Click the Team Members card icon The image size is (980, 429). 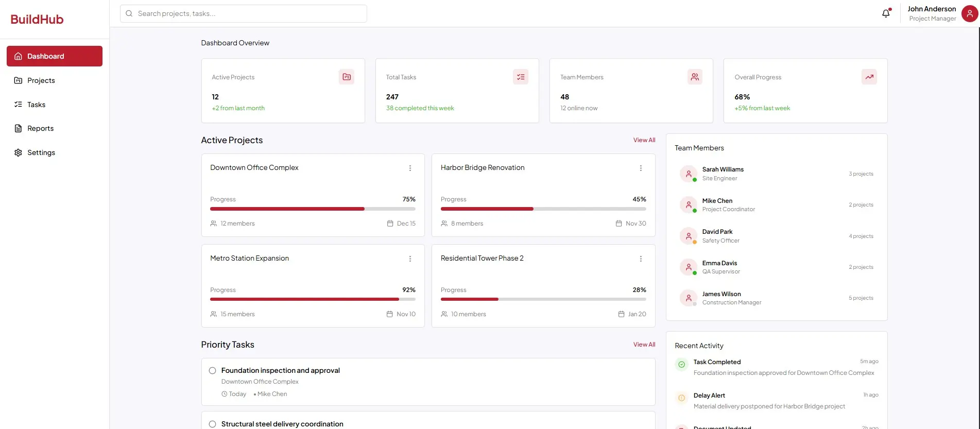[695, 77]
